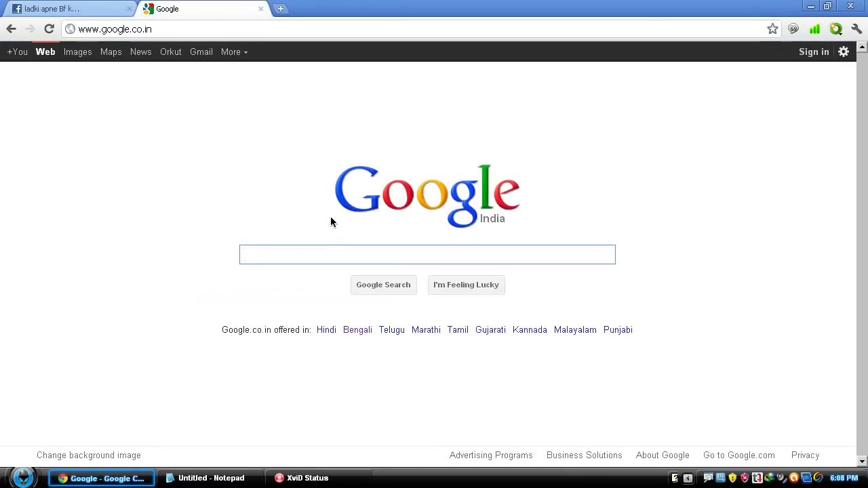The height and width of the screenshot is (488, 868).
Task: Open Business Solutions footer link
Action: [x=585, y=455]
